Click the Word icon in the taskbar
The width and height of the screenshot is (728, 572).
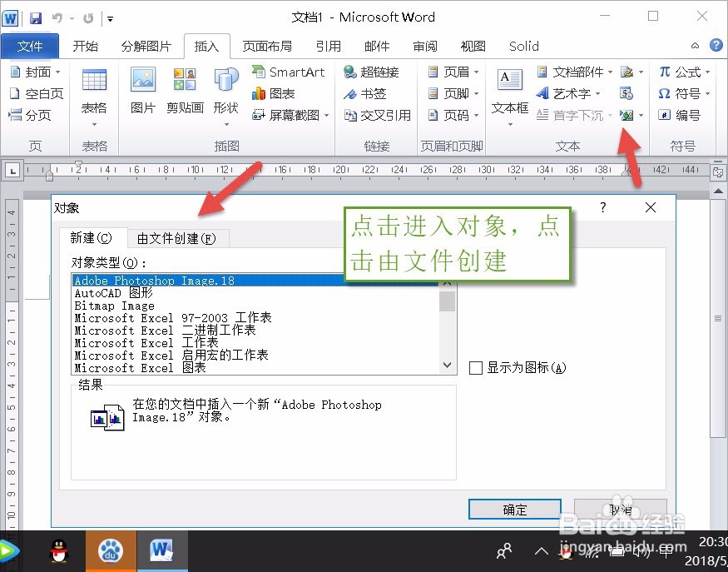[x=161, y=551]
